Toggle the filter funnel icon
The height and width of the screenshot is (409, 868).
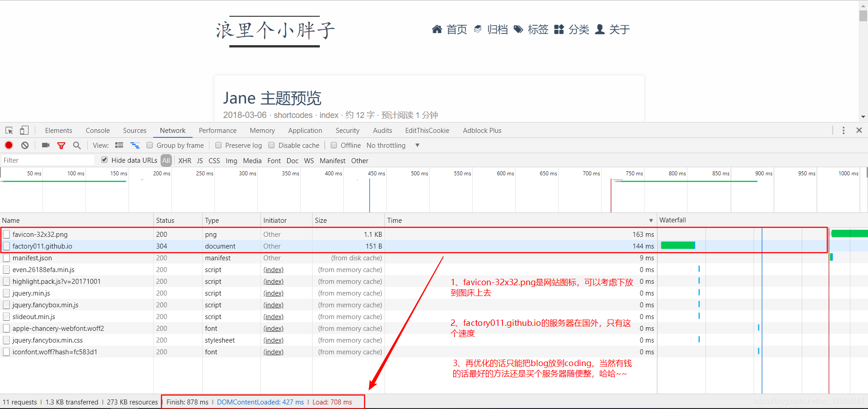(62, 146)
